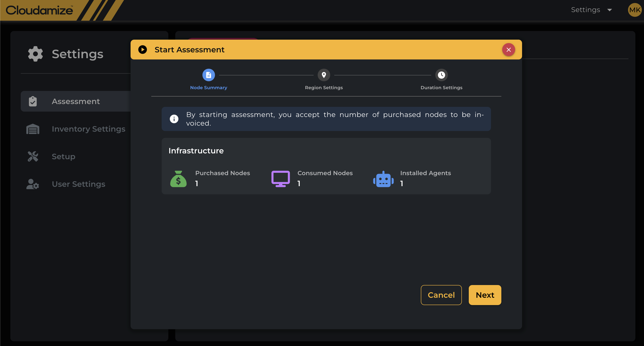Click the Installed Agents robot icon
Viewport: 644px width, 346px height.
[383, 179]
